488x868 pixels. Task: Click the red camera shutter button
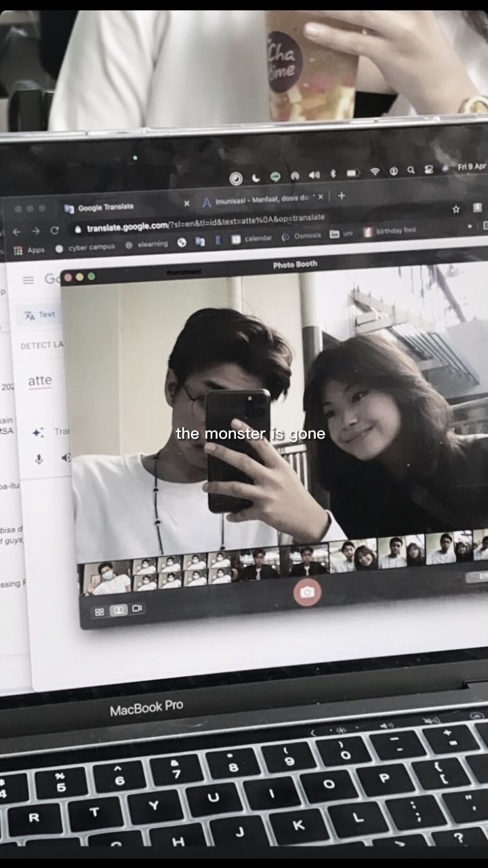pyautogui.click(x=307, y=592)
